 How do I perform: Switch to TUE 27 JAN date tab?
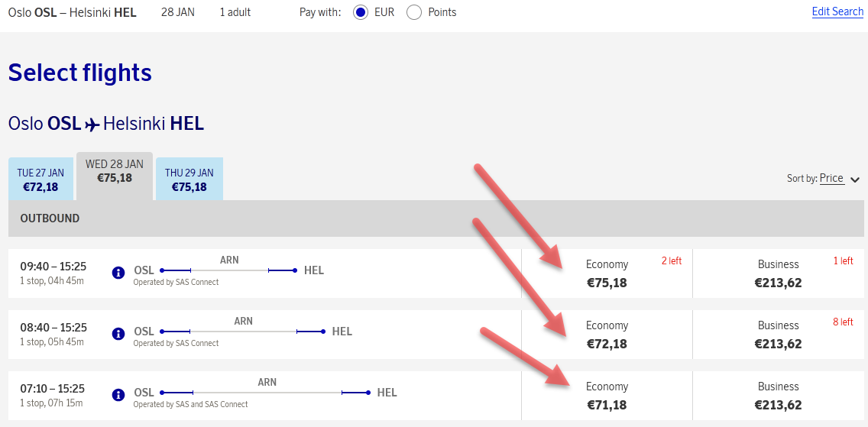(x=41, y=180)
